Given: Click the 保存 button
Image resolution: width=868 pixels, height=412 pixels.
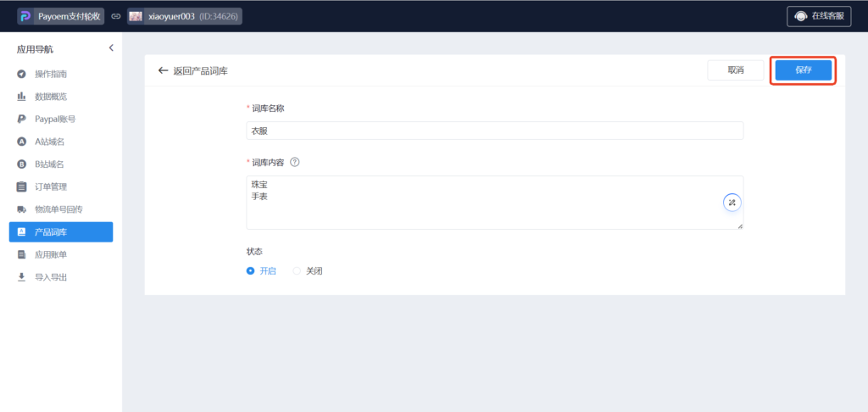Looking at the screenshot, I should pyautogui.click(x=803, y=70).
